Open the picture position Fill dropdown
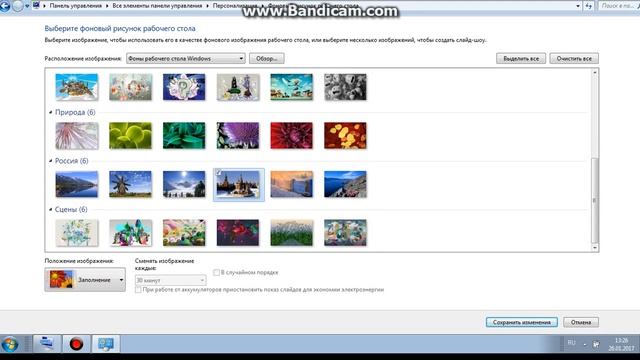The height and width of the screenshot is (360, 640). [85, 280]
